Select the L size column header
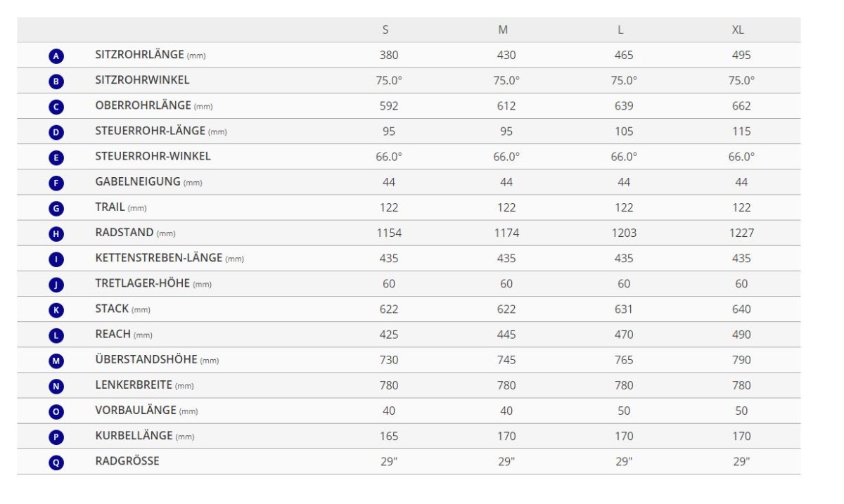Screen dimensions: 844x504 (620, 30)
